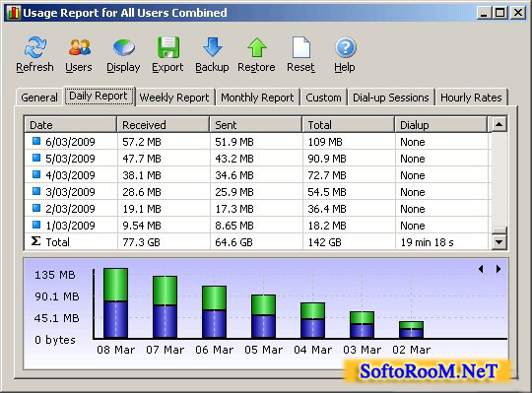Click the Refresh toolbar icon
Screen dimensions: 532x393
[x=34, y=47]
